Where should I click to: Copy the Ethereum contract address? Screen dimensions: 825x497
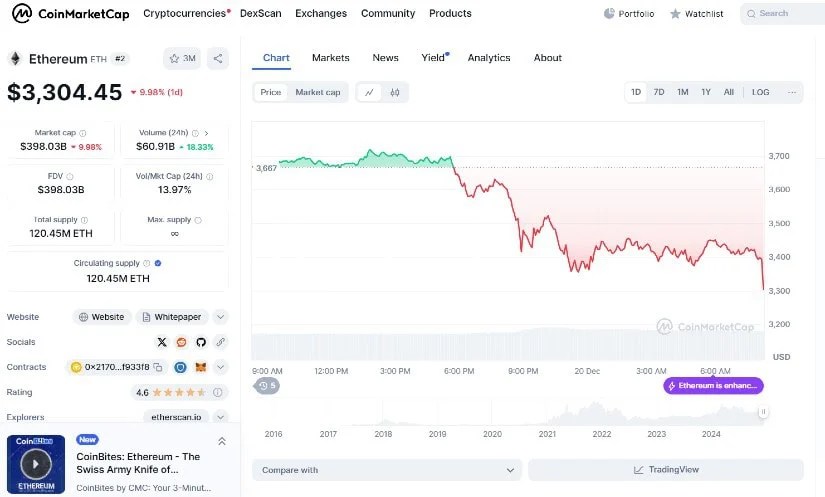[x=157, y=367]
